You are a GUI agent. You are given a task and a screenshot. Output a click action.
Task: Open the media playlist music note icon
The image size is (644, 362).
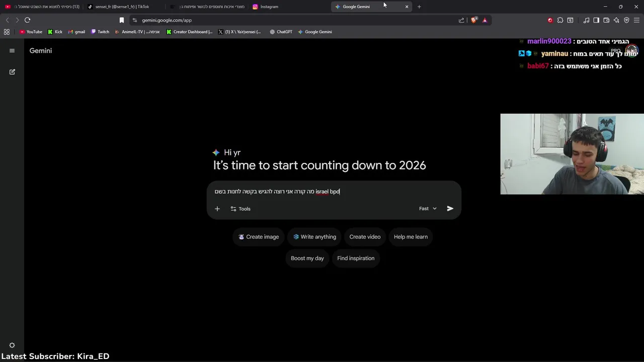[x=586, y=20]
